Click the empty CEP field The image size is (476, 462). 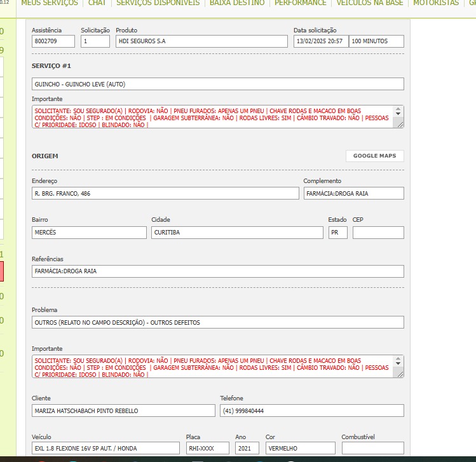tap(378, 233)
